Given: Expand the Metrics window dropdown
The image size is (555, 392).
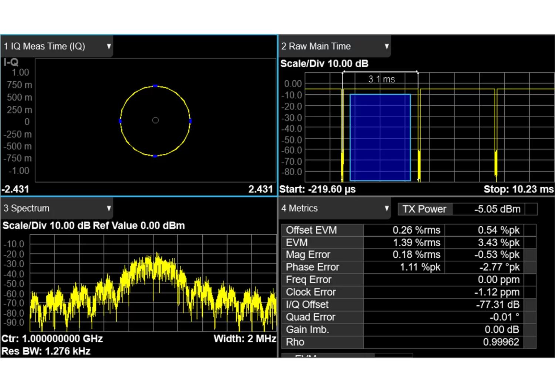Looking at the screenshot, I should [x=387, y=208].
